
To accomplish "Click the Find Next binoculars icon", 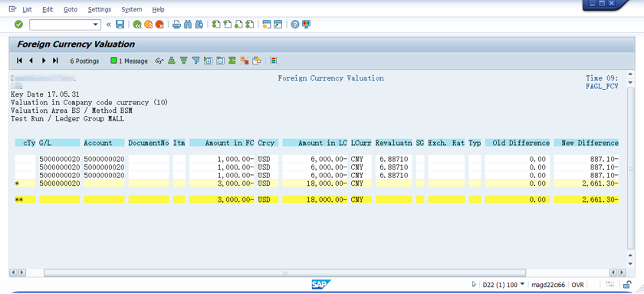I will pyautogui.click(x=199, y=25).
